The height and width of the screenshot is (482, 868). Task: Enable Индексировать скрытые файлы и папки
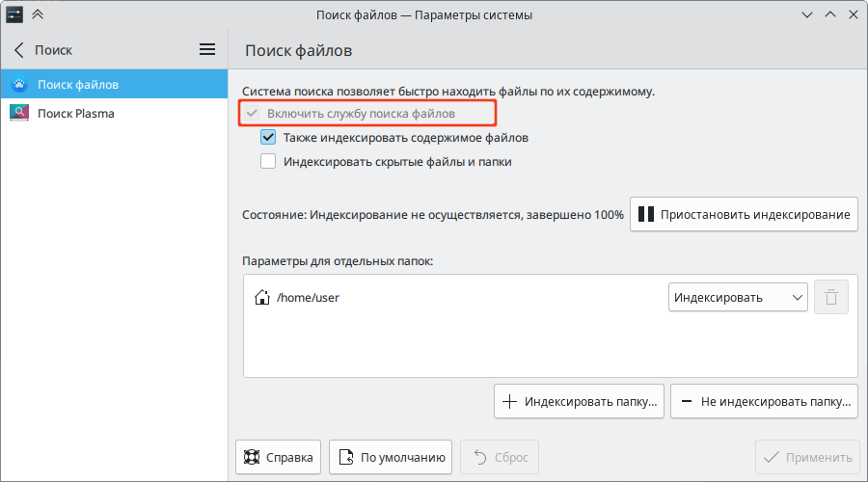(x=268, y=162)
